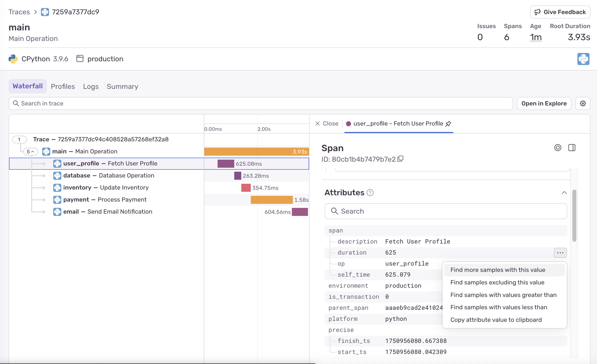Switch to the Profiles tab

coord(63,86)
